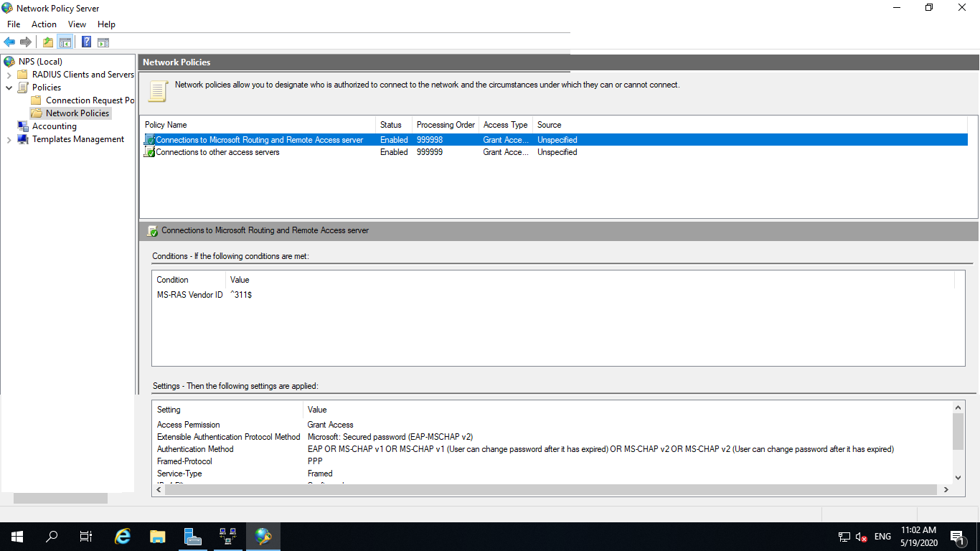Select Accounting in the tree
This screenshot has height=551, width=980.
55,126
